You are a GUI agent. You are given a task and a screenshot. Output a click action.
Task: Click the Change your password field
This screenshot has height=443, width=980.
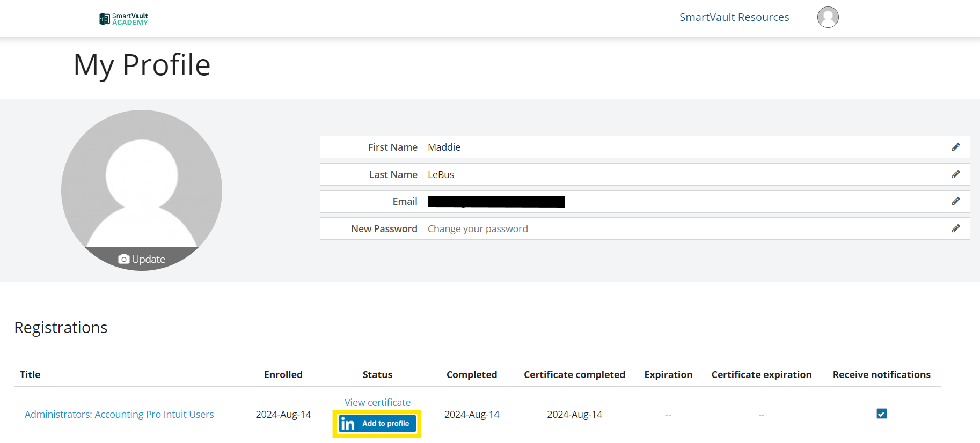(645, 228)
